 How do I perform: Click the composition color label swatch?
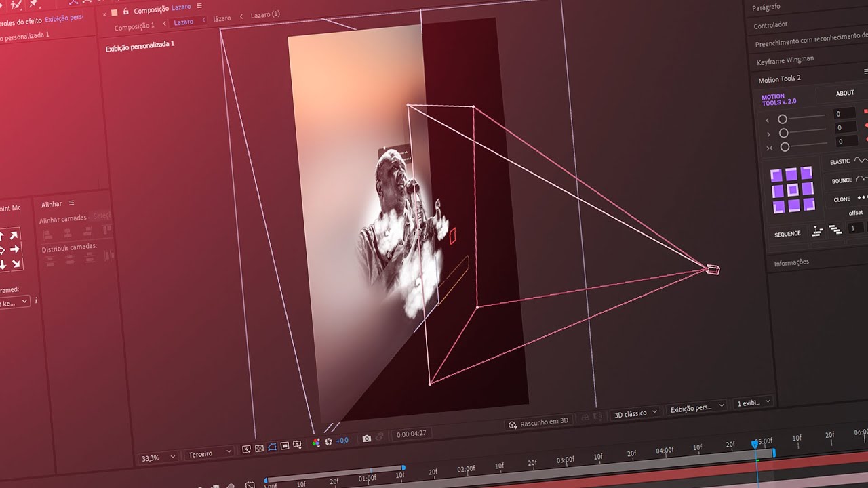click(115, 12)
